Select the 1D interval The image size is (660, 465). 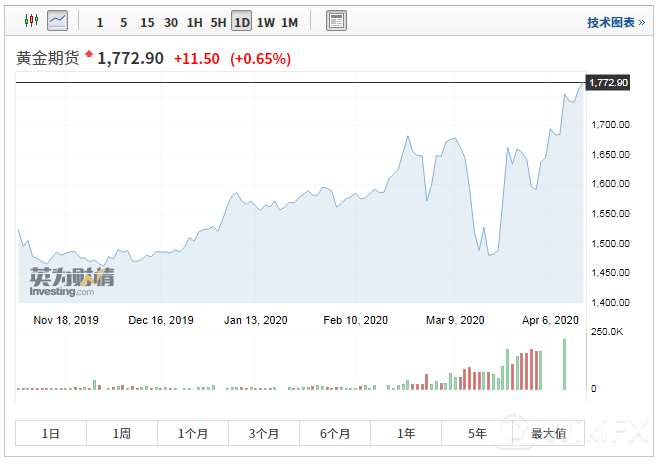click(241, 22)
